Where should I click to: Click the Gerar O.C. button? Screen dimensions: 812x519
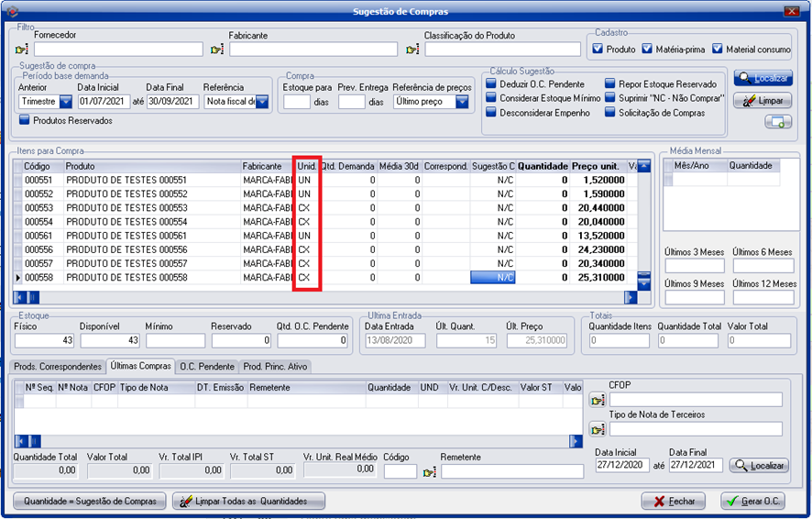tap(753, 501)
